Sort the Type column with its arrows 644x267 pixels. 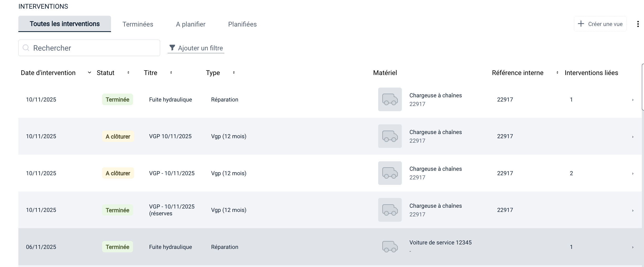pos(234,73)
